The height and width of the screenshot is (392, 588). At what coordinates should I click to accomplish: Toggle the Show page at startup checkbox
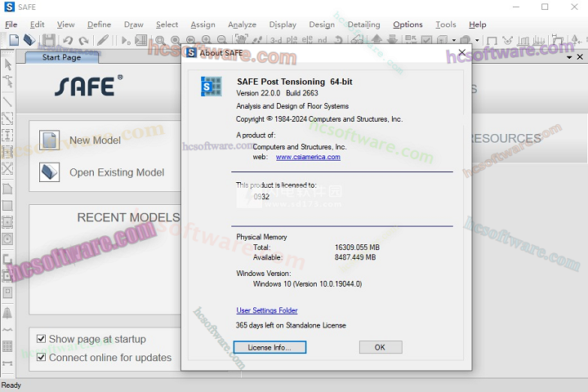tap(42, 339)
